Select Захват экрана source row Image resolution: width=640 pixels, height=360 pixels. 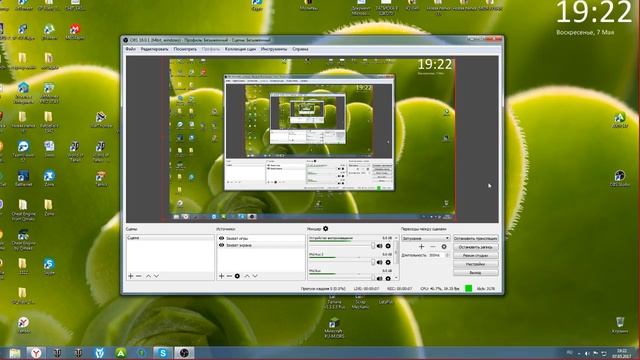[x=261, y=245]
